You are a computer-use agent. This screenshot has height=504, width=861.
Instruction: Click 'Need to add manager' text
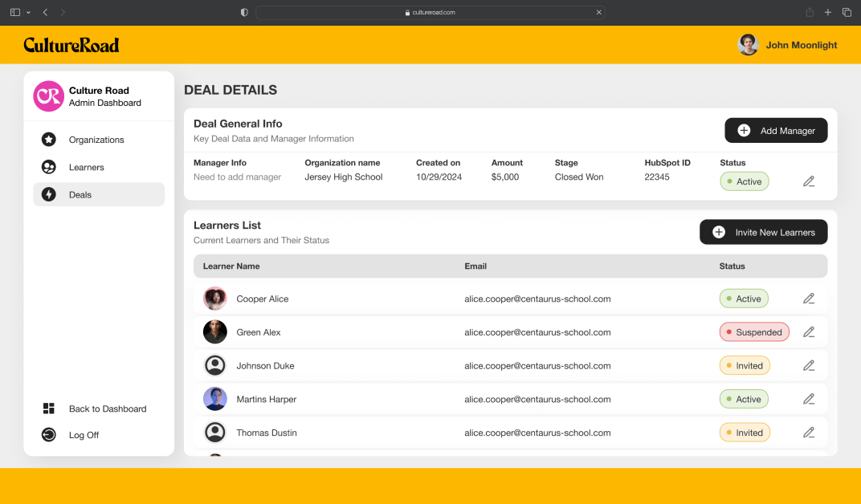point(237,177)
